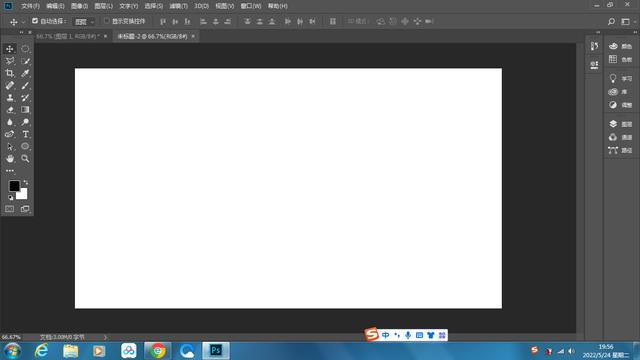Viewport: 640px width, 360px height.
Task: Select the Brush tool
Action: pos(25,85)
